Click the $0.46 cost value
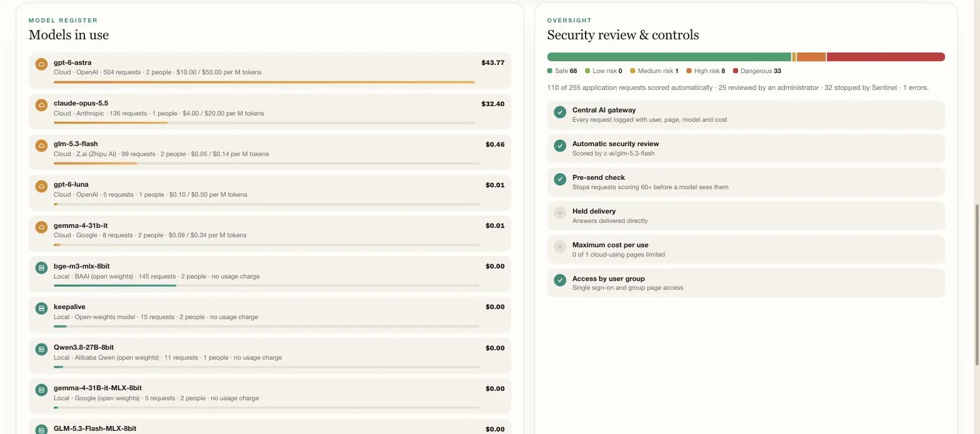This screenshot has width=980, height=434. 494,144
